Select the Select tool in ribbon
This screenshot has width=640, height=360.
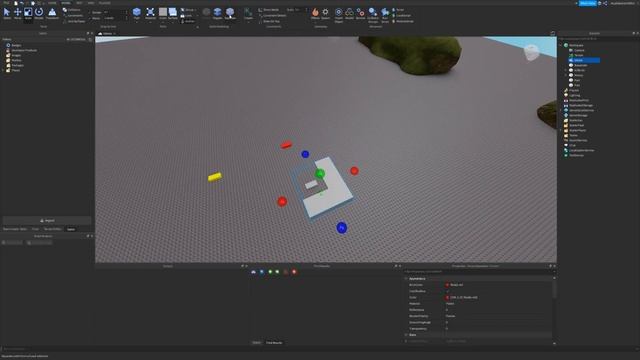[7, 13]
